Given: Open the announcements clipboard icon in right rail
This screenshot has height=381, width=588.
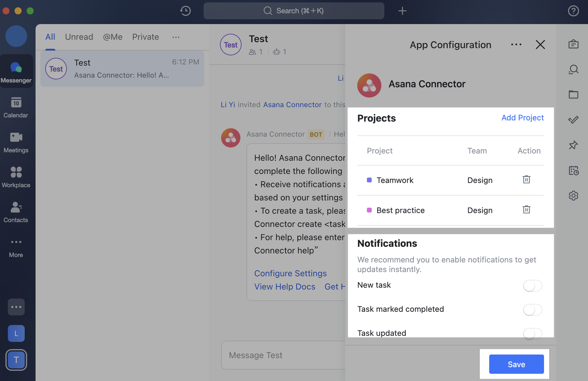Looking at the screenshot, I should click(x=574, y=44).
